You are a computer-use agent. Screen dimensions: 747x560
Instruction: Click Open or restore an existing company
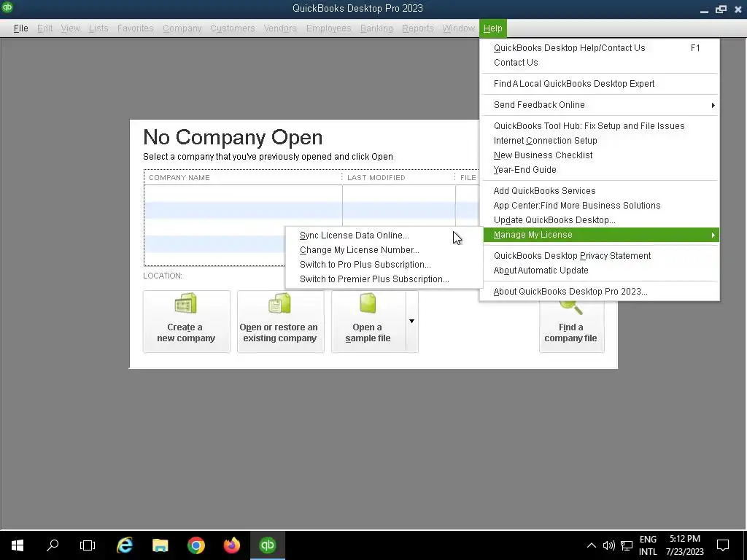pos(280,322)
